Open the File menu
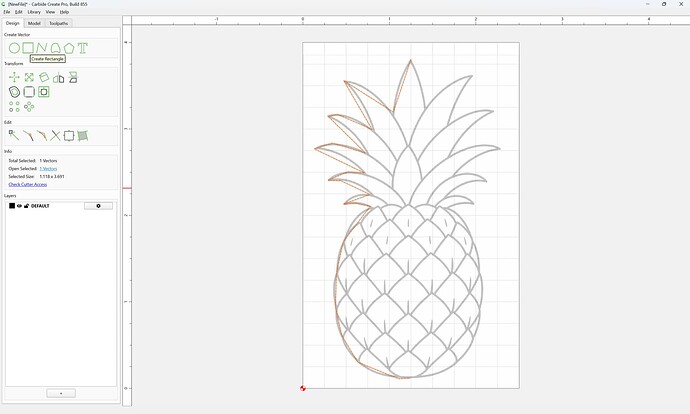690x414 pixels. coord(7,12)
